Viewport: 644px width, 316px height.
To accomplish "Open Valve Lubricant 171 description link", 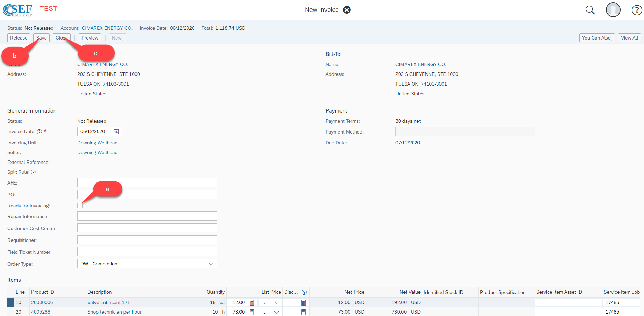I will [x=109, y=302].
